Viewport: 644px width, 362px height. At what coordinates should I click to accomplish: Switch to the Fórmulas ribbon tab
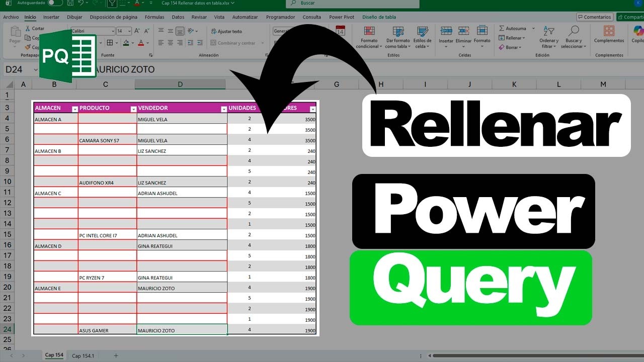point(154,17)
